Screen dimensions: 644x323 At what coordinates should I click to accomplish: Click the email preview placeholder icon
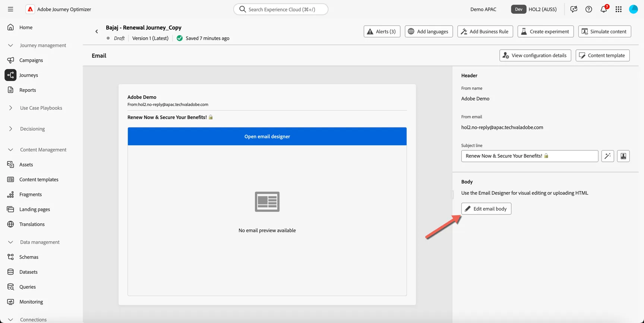pos(267,202)
